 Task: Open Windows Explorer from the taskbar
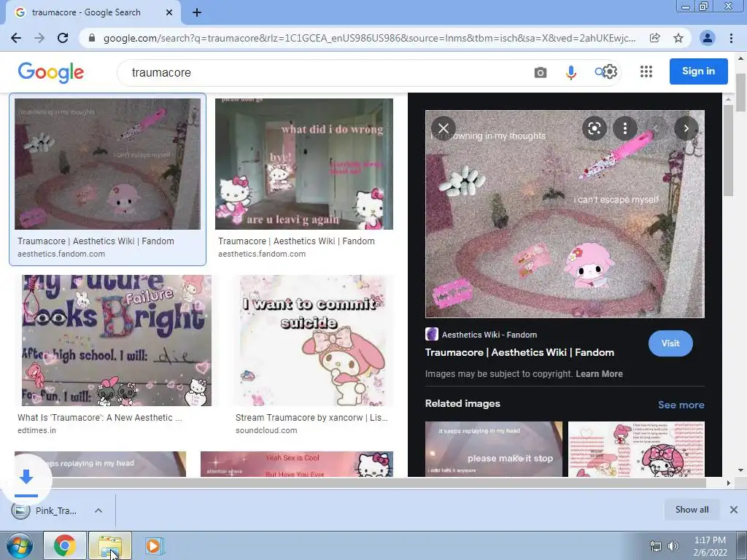tap(110, 545)
